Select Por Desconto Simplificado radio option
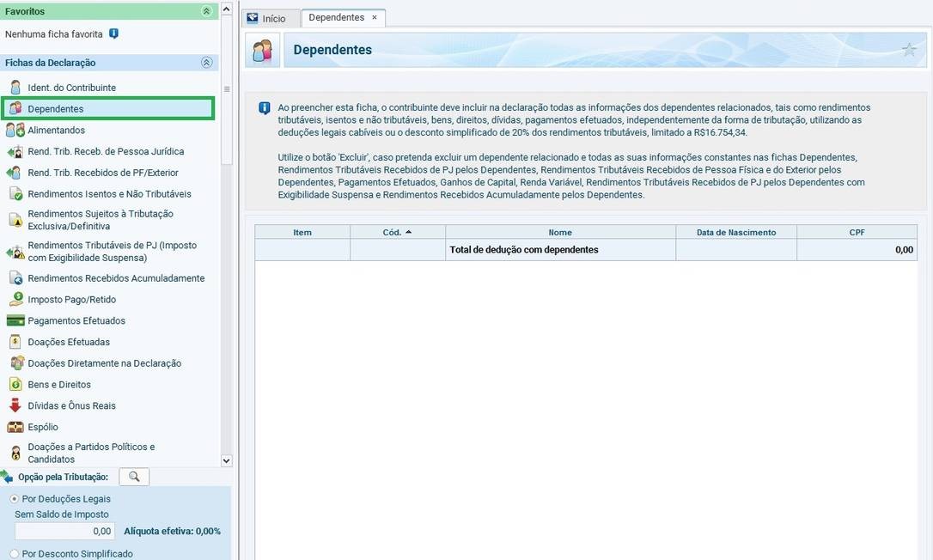This screenshot has width=933, height=560. [14, 554]
